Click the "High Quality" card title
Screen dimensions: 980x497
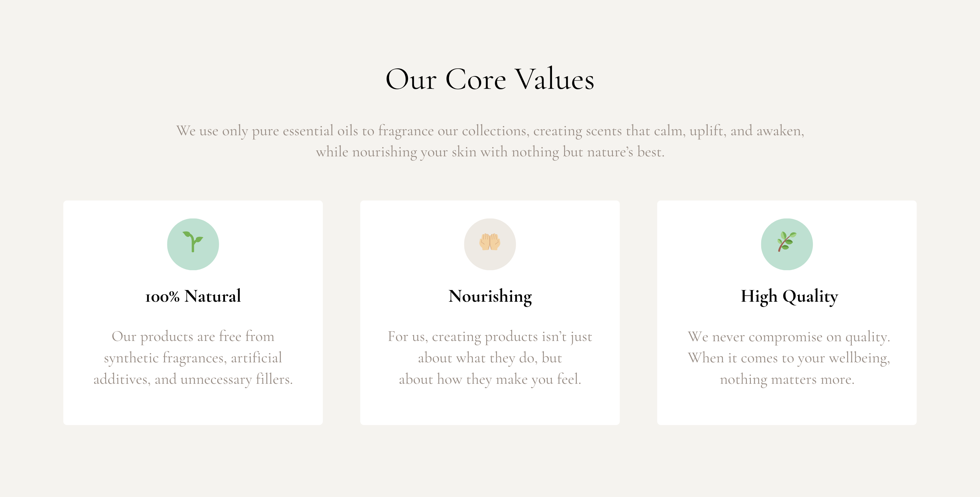click(x=789, y=296)
